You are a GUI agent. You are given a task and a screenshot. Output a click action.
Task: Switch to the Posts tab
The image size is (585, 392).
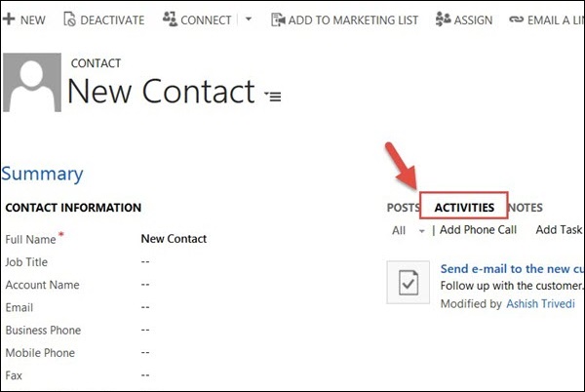(x=403, y=208)
